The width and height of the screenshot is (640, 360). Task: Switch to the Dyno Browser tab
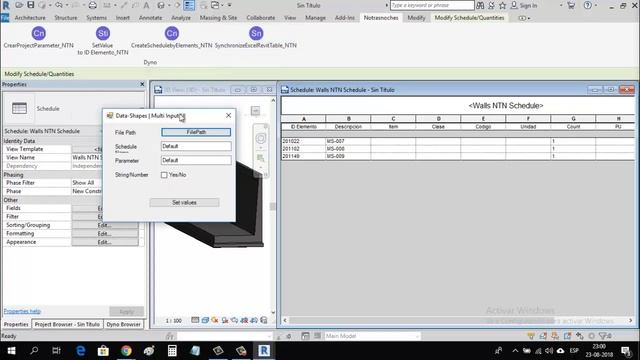(124, 324)
